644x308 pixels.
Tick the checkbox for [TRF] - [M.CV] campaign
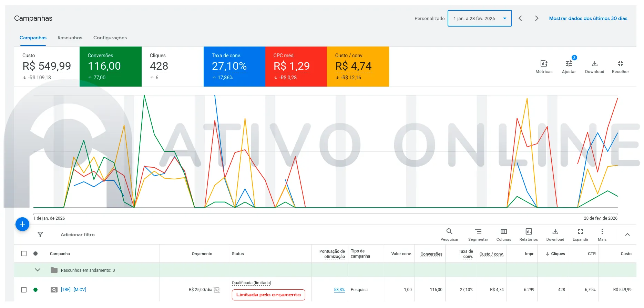click(24, 290)
